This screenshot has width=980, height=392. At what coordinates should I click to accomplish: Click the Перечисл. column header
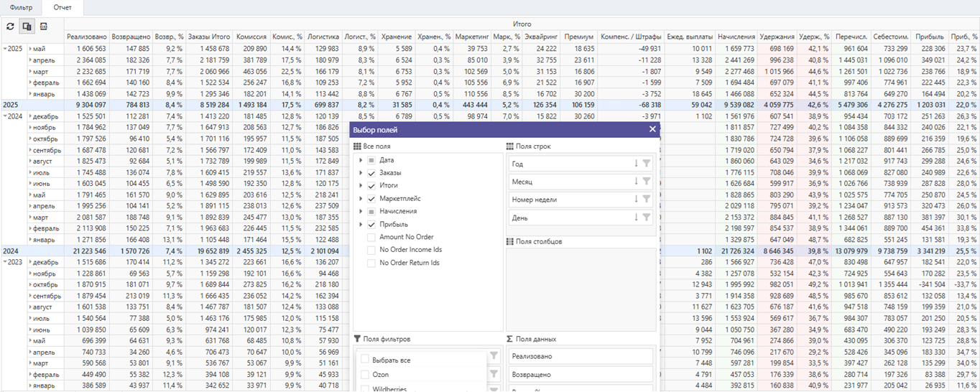click(852, 37)
